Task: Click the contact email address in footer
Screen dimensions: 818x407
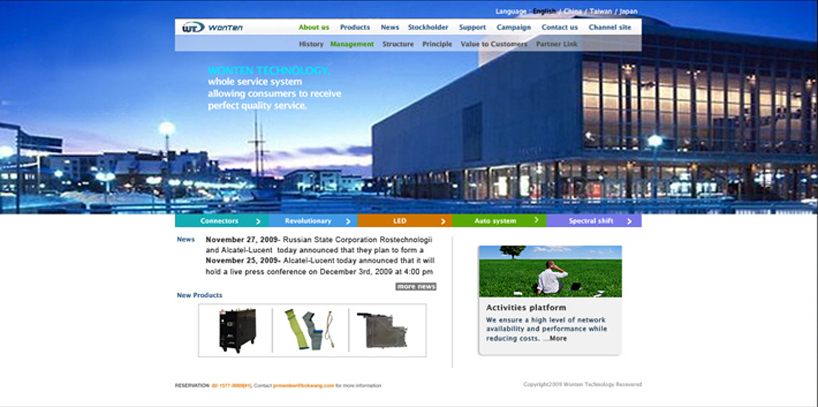Action: point(303,385)
